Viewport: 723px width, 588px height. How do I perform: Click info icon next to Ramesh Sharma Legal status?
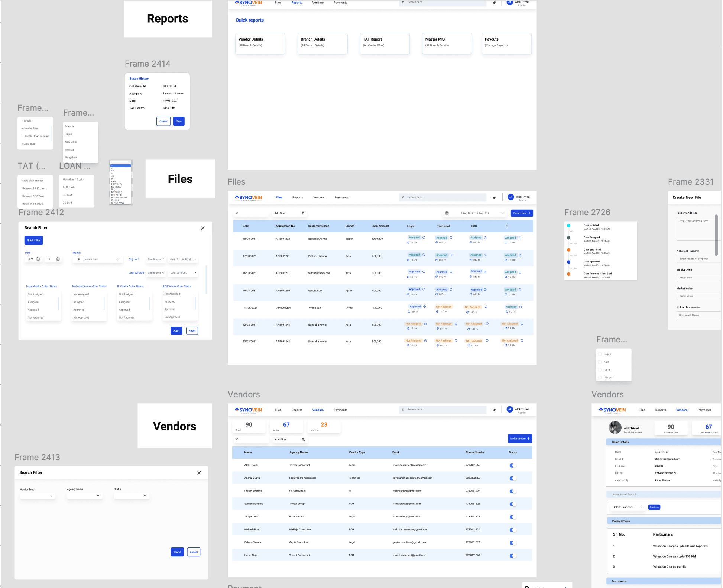coord(424,238)
